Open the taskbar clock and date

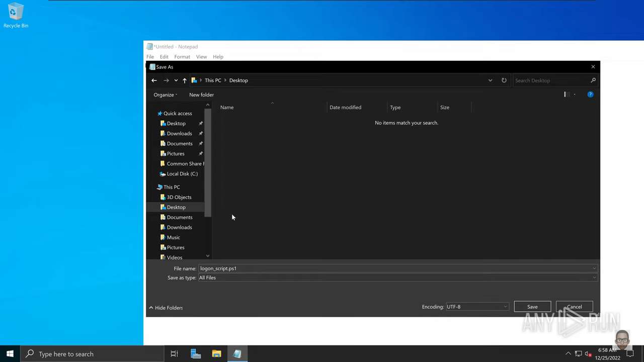[608, 354]
